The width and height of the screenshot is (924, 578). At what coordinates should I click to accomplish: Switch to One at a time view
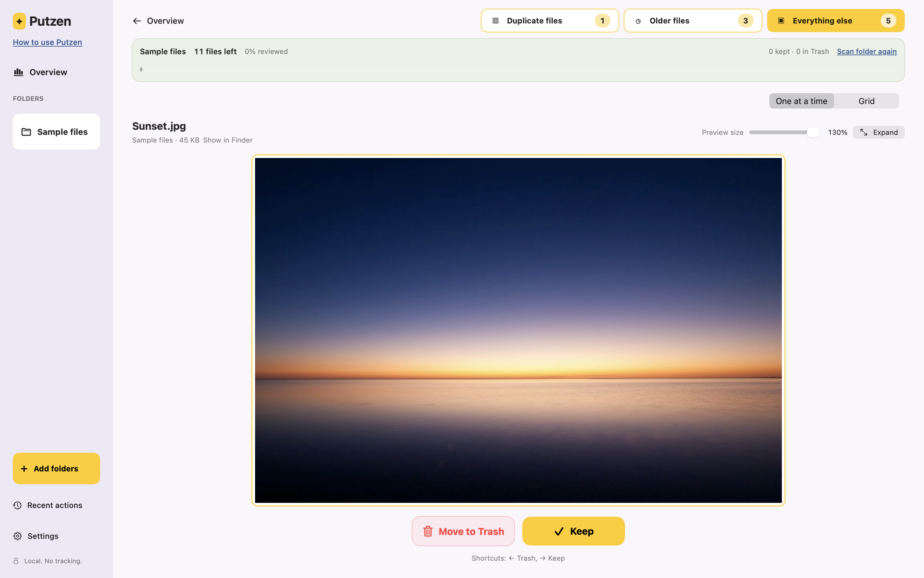pos(801,101)
